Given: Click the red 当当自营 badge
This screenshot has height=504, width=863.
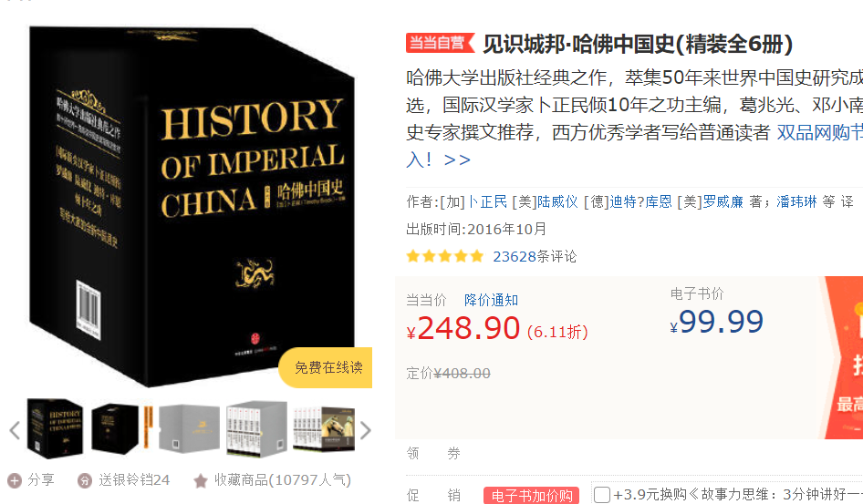Looking at the screenshot, I should [x=440, y=43].
